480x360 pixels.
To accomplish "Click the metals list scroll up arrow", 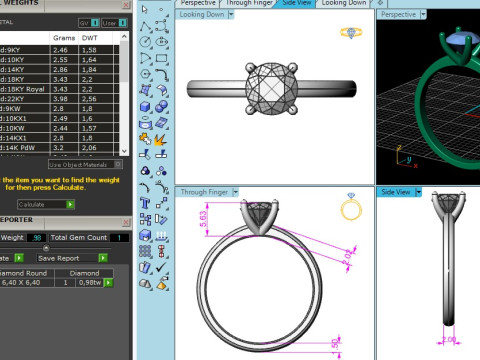I will [x=124, y=36].
